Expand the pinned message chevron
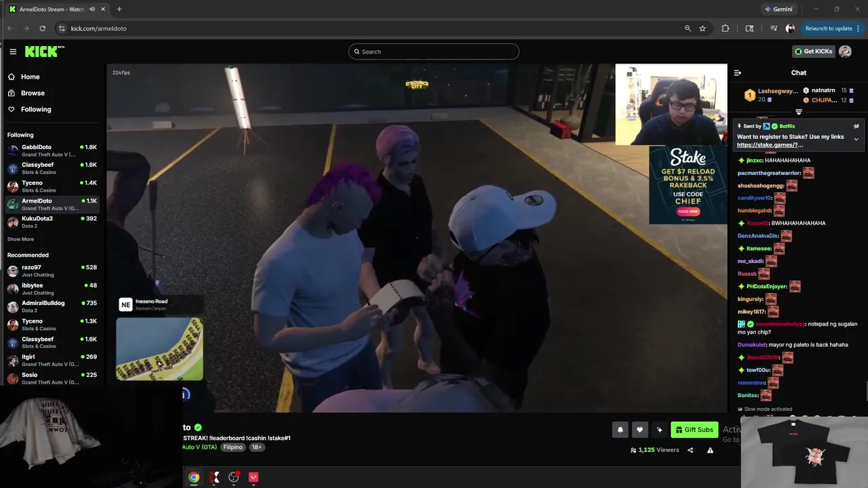Viewport: 868px width, 488px height. 856,140
